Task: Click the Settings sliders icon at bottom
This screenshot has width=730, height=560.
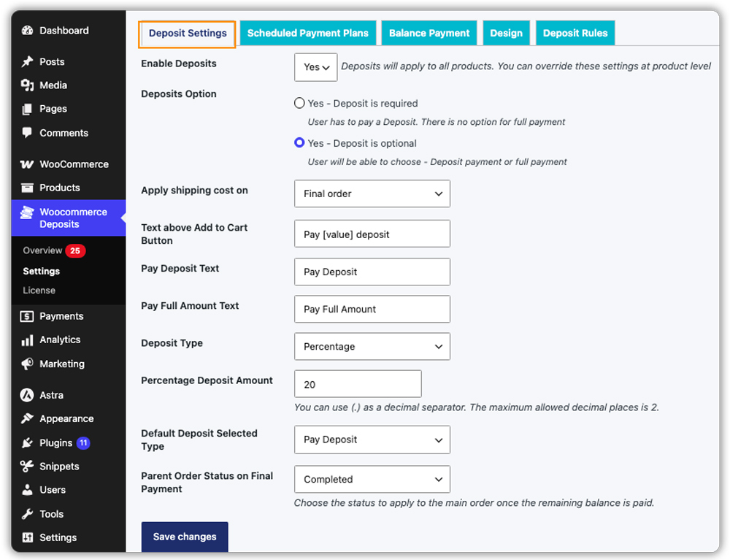Action: pyautogui.click(x=27, y=537)
